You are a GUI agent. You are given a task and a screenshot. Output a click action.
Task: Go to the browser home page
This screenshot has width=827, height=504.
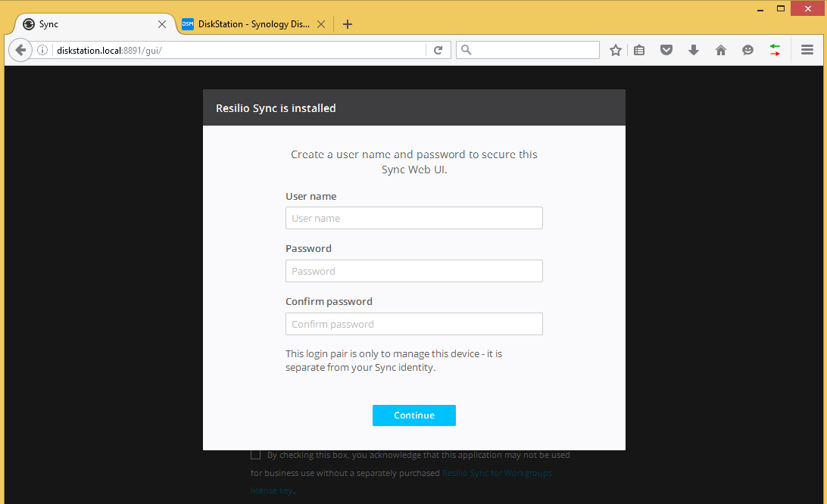click(721, 50)
